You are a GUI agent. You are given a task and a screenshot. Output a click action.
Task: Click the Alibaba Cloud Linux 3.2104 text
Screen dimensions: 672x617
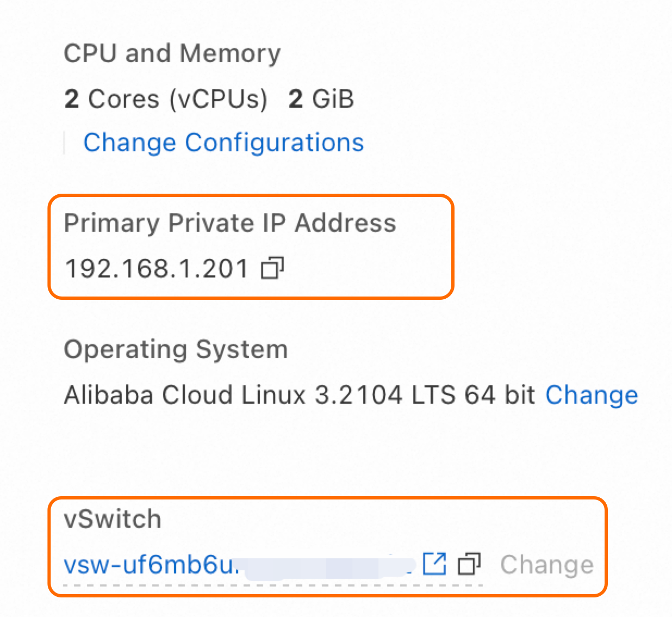234,395
